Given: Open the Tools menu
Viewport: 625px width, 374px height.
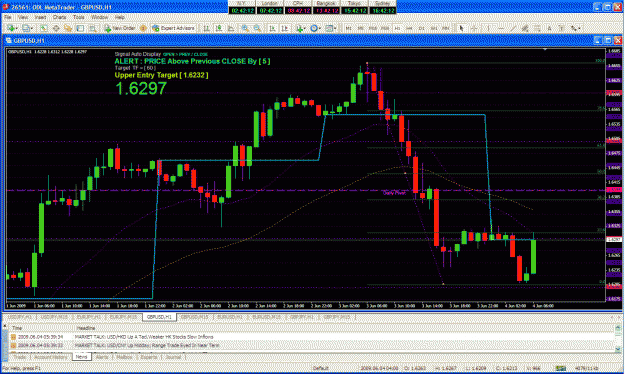Looking at the screenshot, I should pyautogui.click(x=79, y=18).
